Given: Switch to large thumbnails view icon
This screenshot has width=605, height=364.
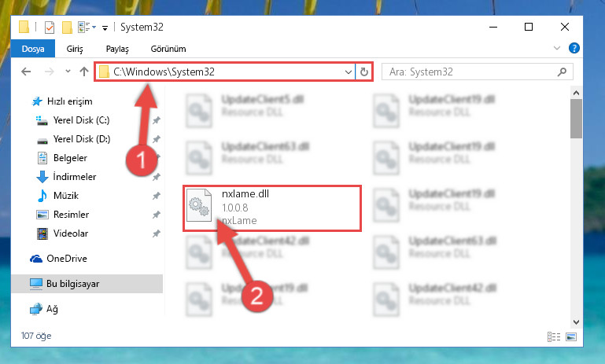Looking at the screenshot, I should tap(571, 336).
